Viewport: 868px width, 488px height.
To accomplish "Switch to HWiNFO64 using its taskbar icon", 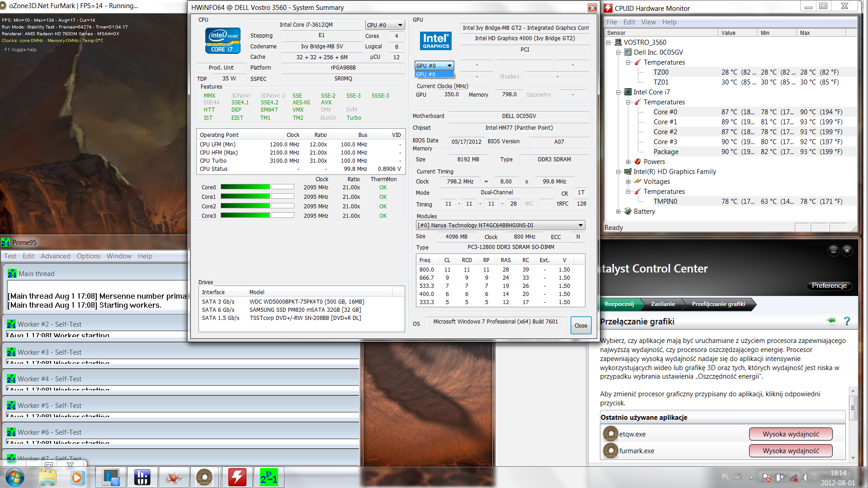I will [x=142, y=477].
